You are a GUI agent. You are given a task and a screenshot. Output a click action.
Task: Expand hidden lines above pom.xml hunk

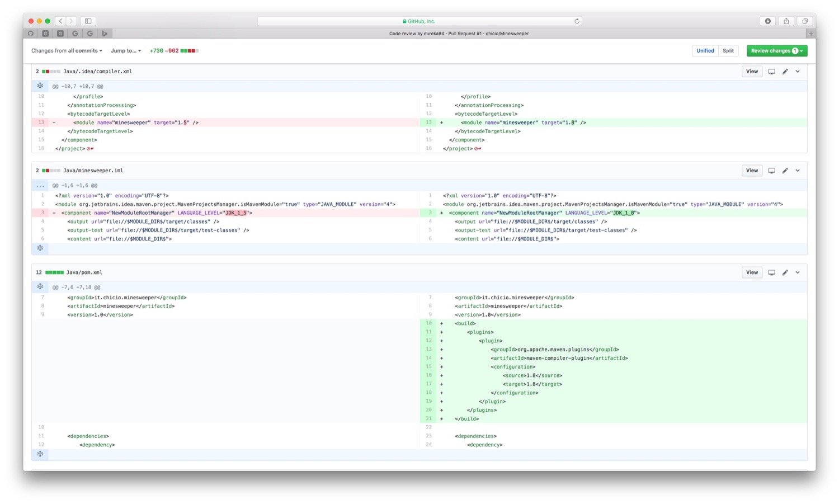click(40, 287)
